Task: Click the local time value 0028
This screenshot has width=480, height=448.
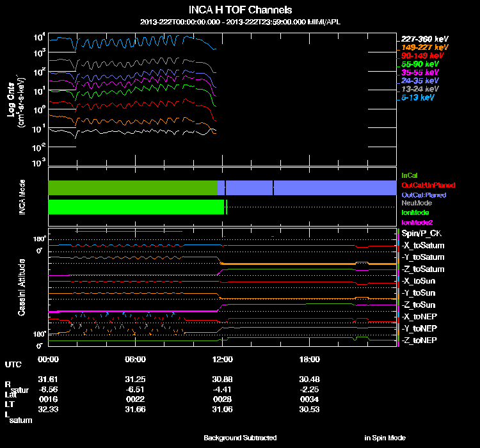Action: (222, 399)
